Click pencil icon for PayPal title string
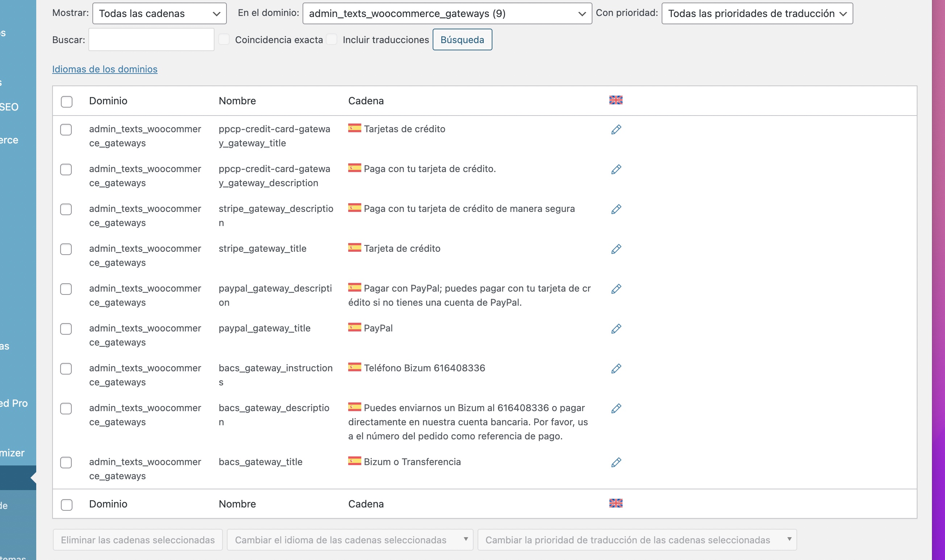 click(616, 329)
